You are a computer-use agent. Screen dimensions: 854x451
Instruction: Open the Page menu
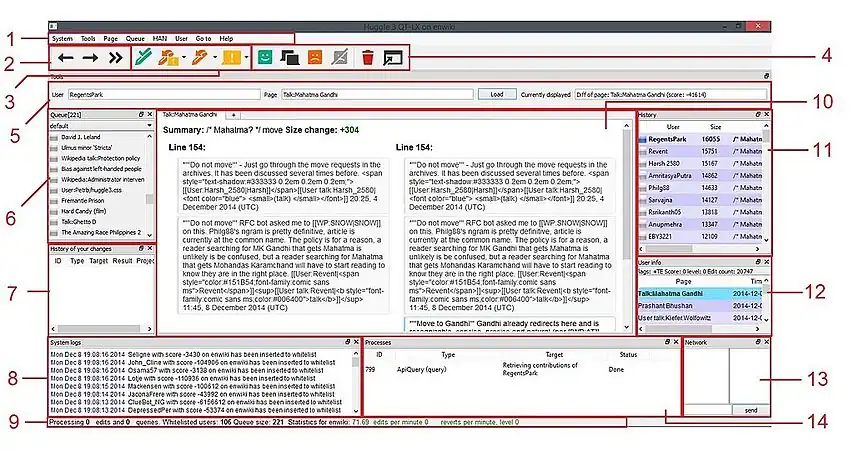[x=111, y=39]
